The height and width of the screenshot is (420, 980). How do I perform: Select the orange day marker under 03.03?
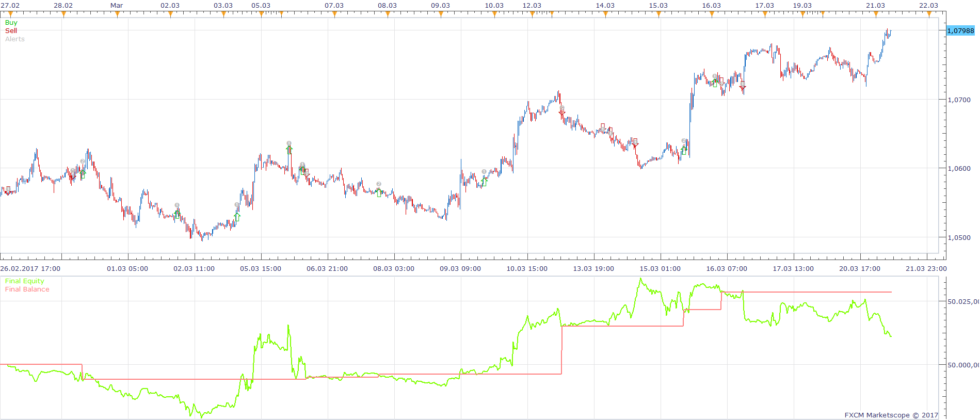(223, 14)
